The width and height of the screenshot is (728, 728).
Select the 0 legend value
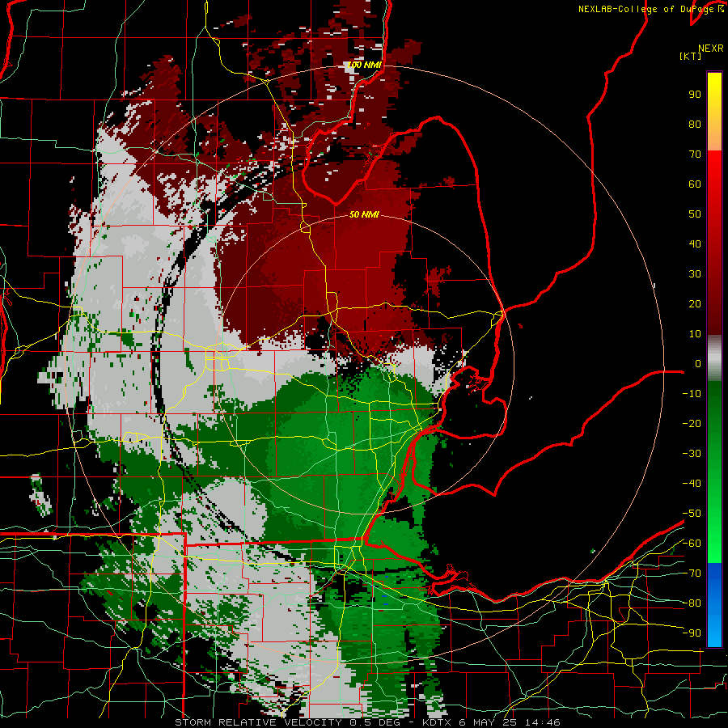coord(698,363)
